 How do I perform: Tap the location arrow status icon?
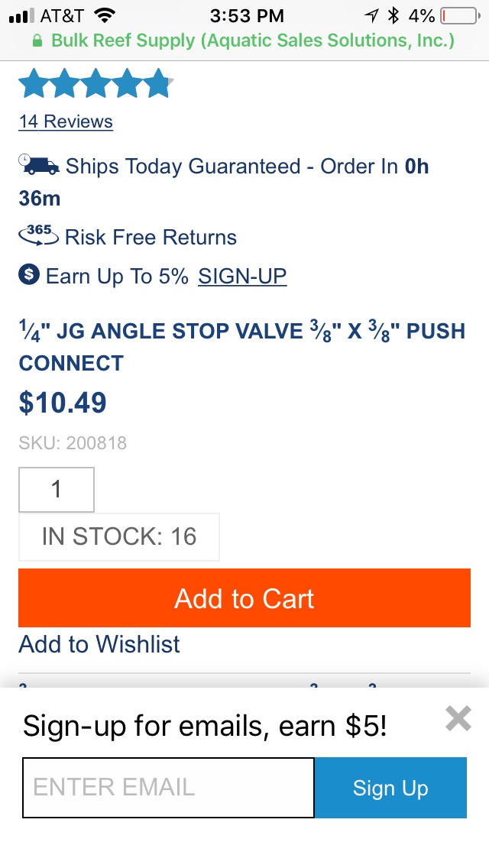[x=371, y=15]
